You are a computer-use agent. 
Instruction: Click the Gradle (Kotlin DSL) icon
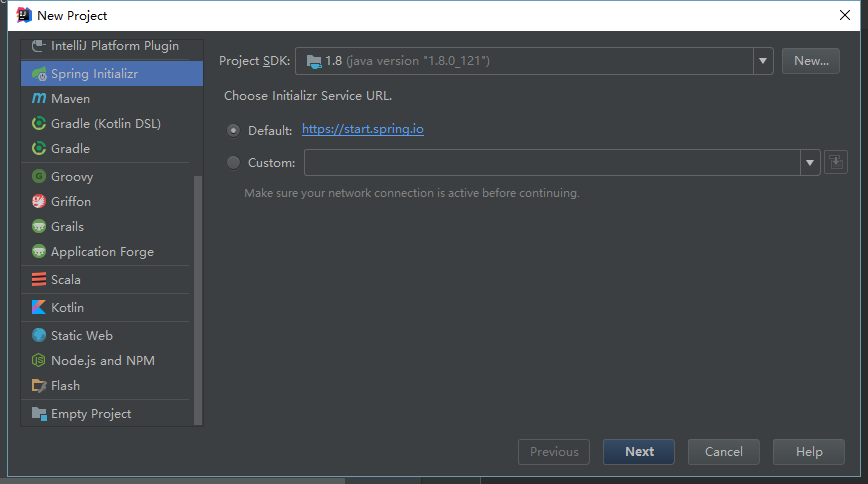click(39, 123)
